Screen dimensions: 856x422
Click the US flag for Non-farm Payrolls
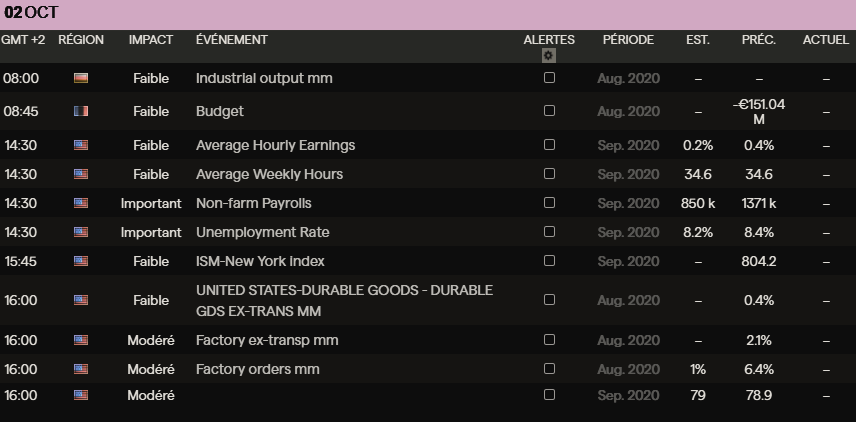[x=81, y=203]
